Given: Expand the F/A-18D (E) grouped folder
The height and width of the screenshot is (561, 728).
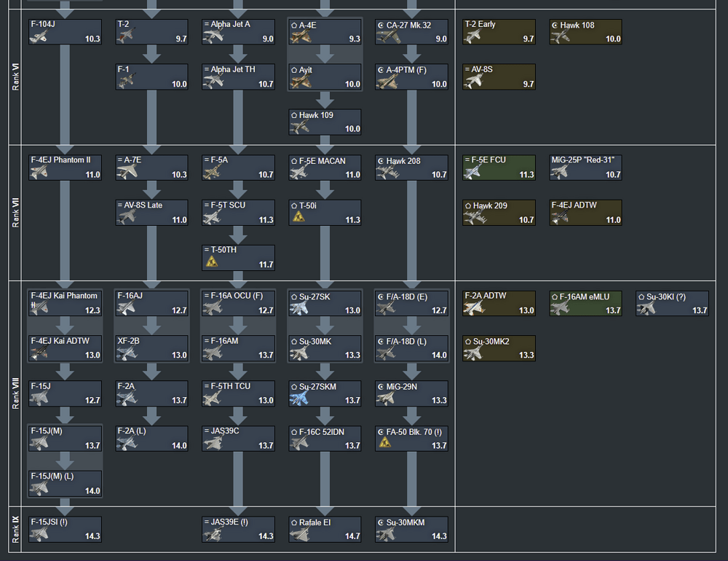Looking at the screenshot, I should tap(411, 303).
